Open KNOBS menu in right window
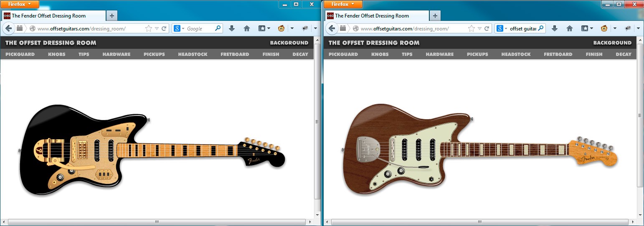Image resolution: width=644 pixels, height=226 pixels. click(380, 54)
